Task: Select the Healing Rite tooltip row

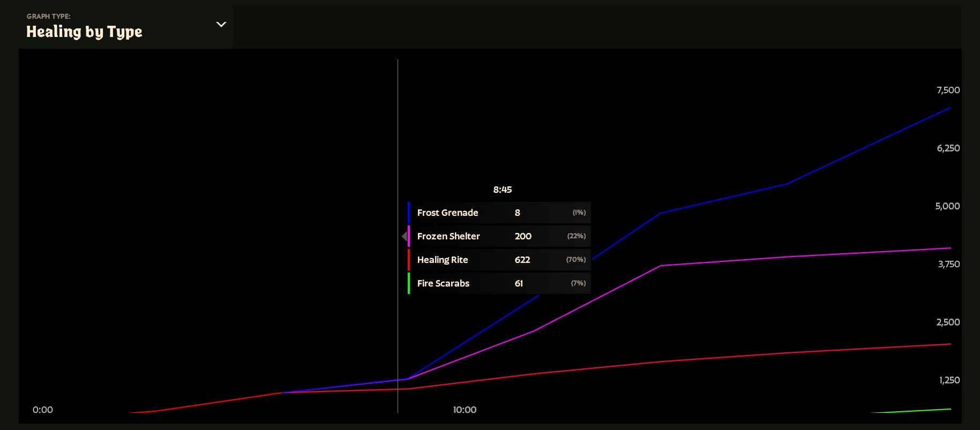Action: 499,260
